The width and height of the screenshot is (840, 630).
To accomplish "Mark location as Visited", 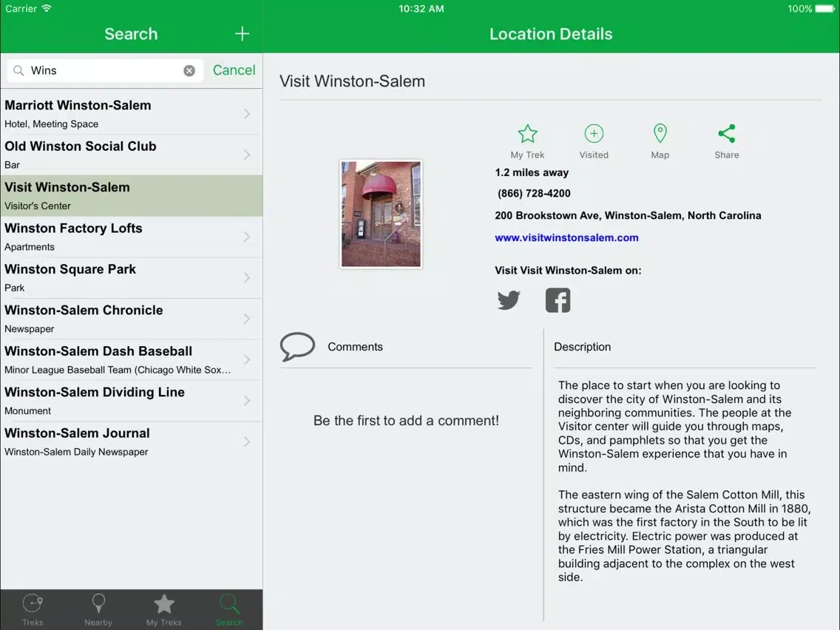I will click(594, 133).
